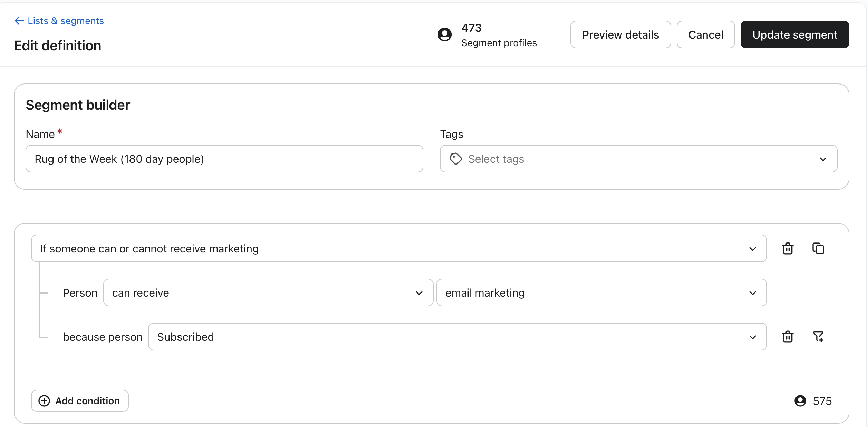Click the tag icon in Tags field
This screenshot has width=868, height=427.
point(455,159)
